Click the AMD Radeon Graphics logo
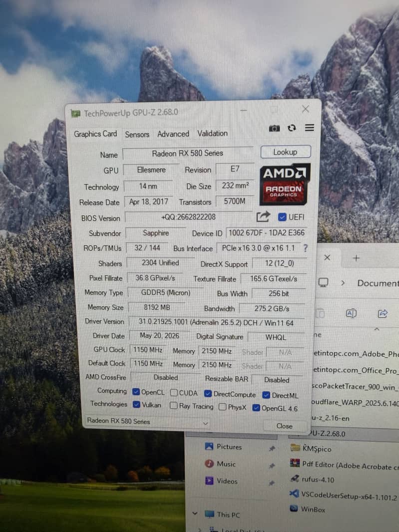Viewport: 399px width, 532px height. point(285,184)
